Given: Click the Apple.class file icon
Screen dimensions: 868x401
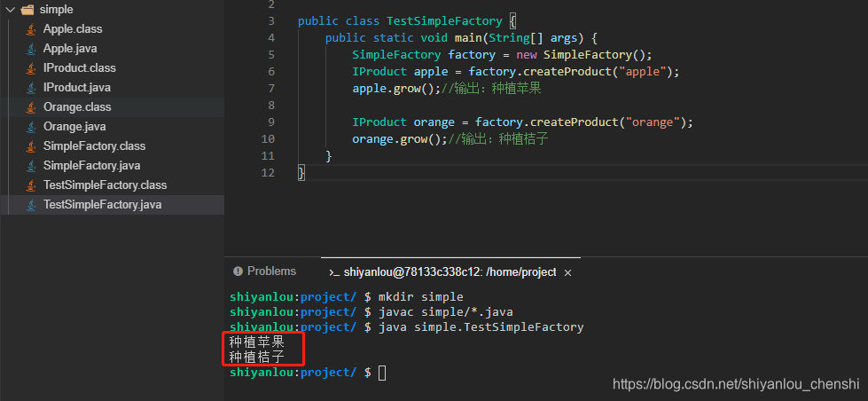Looking at the screenshot, I should tap(31, 29).
